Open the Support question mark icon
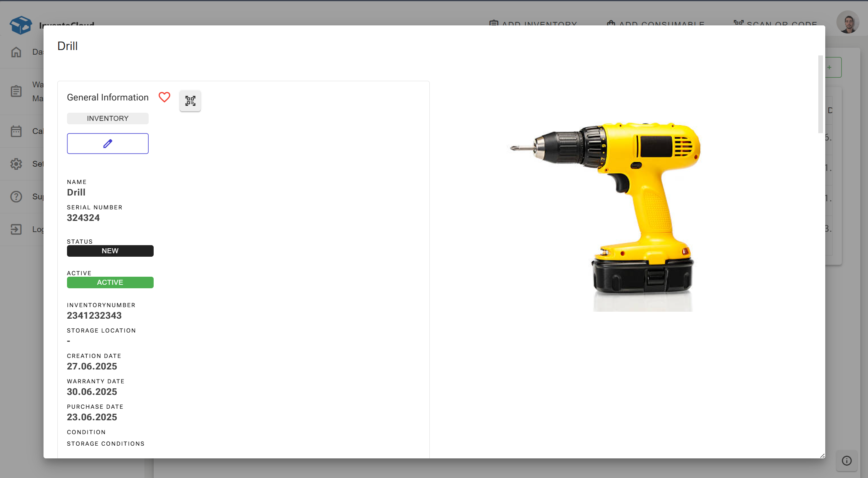This screenshot has width=868, height=478. [x=16, y=197]
